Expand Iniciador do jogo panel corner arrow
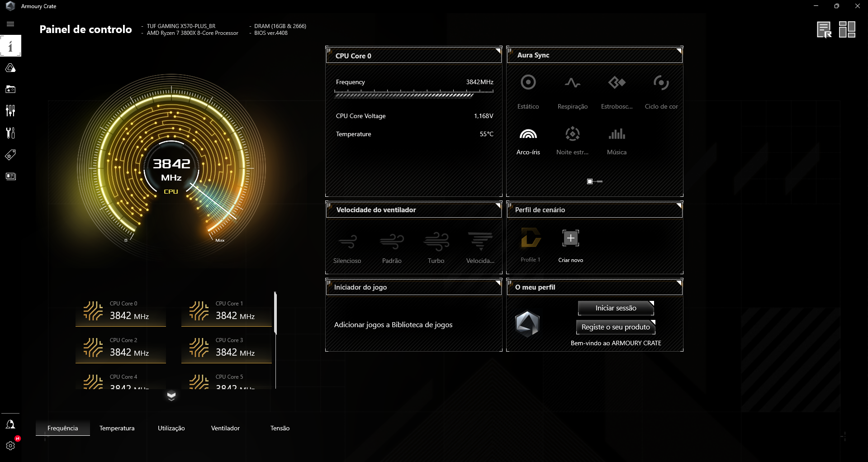 coord(498,283)
